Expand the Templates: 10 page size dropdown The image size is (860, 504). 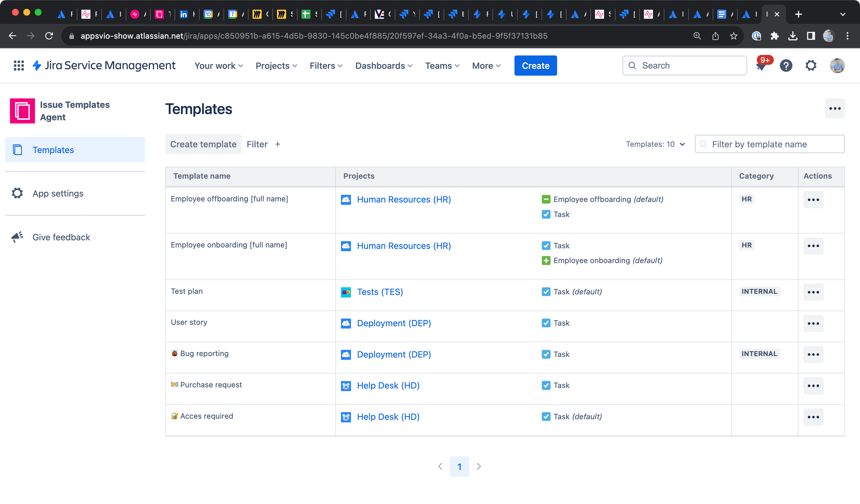(655, 144)
